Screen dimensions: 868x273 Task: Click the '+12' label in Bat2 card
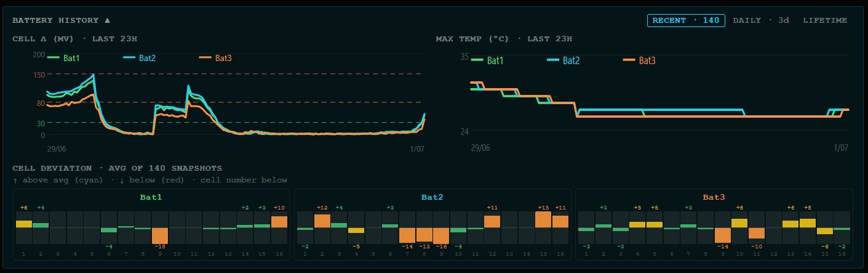coord(322,208)
